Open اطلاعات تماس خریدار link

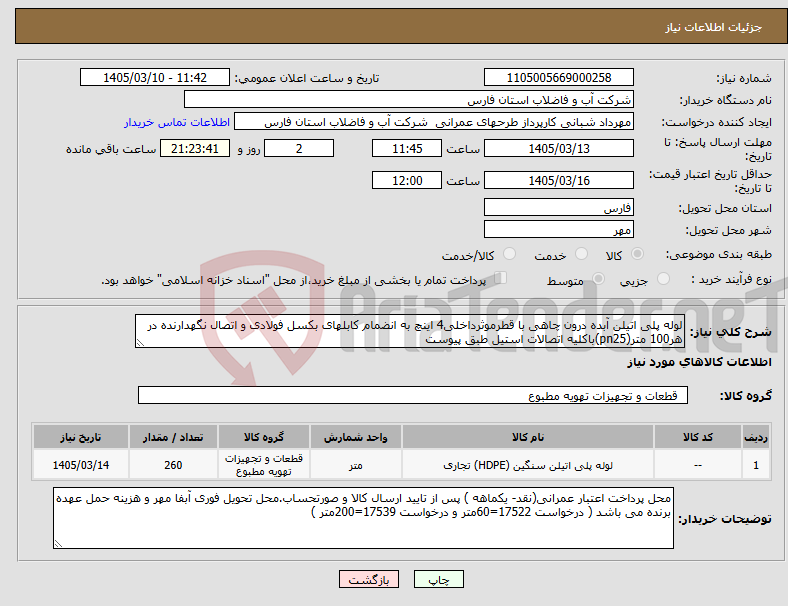click(177, 122)
